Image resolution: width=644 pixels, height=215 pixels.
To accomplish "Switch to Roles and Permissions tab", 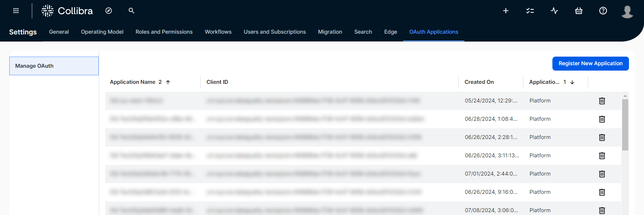I will (164, 32).
